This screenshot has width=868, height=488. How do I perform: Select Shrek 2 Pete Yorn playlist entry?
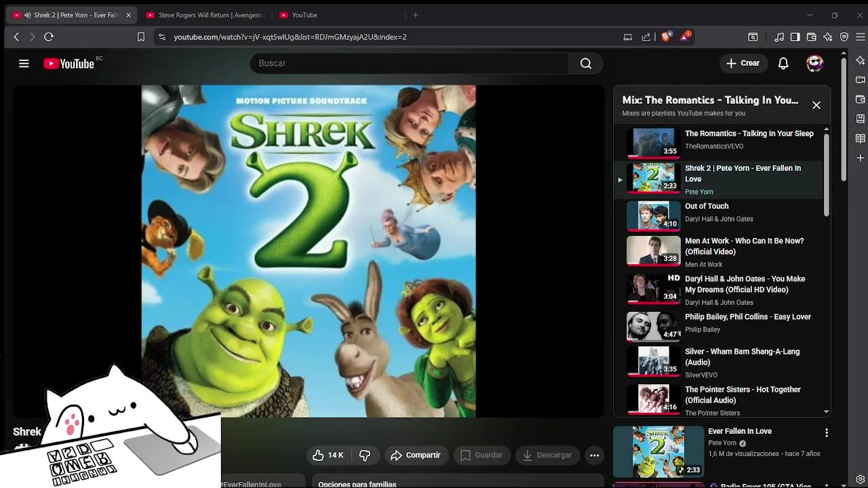pyautogui.click(x=719, y=180)
